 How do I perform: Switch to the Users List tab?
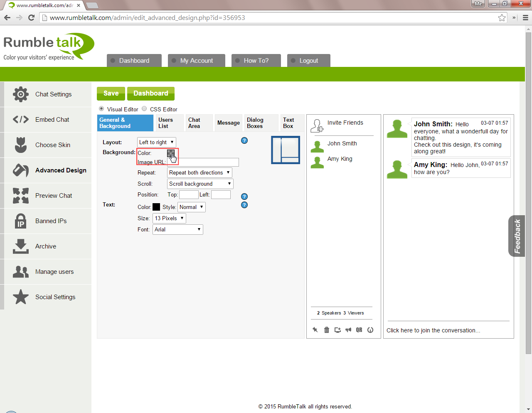(170, 123)
